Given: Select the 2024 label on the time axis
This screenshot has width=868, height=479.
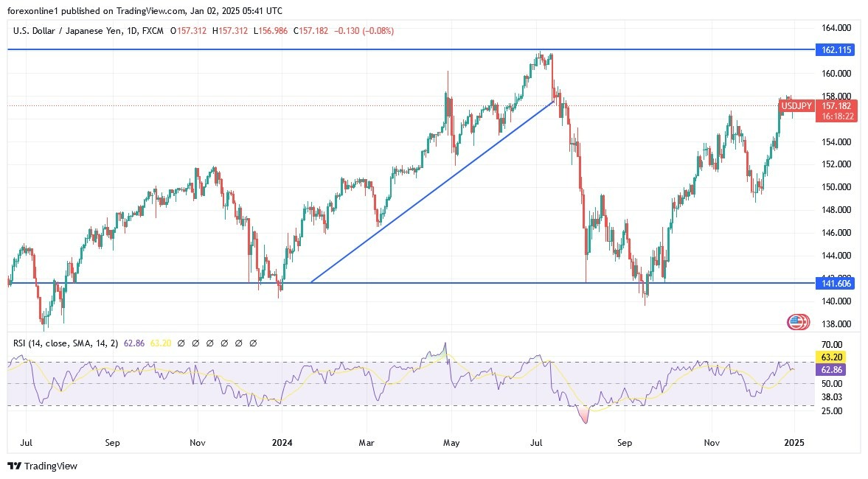Looking at the screenshot, I should pos(282,443).
